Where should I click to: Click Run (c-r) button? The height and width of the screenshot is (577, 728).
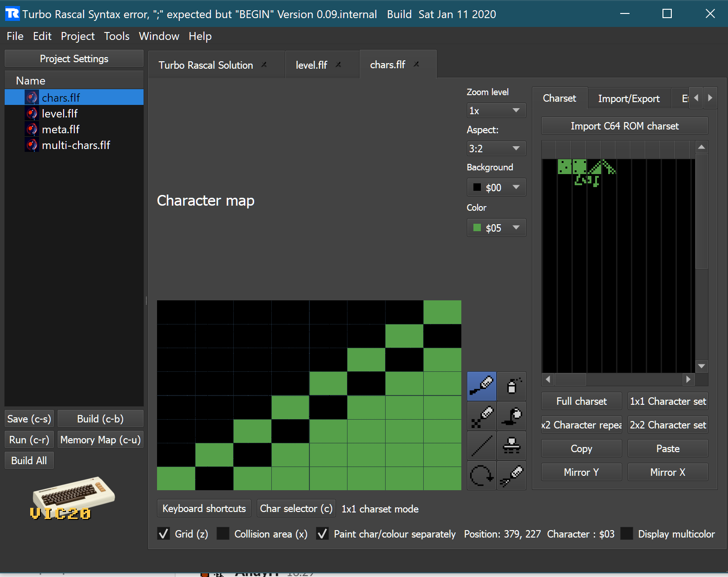29,440
